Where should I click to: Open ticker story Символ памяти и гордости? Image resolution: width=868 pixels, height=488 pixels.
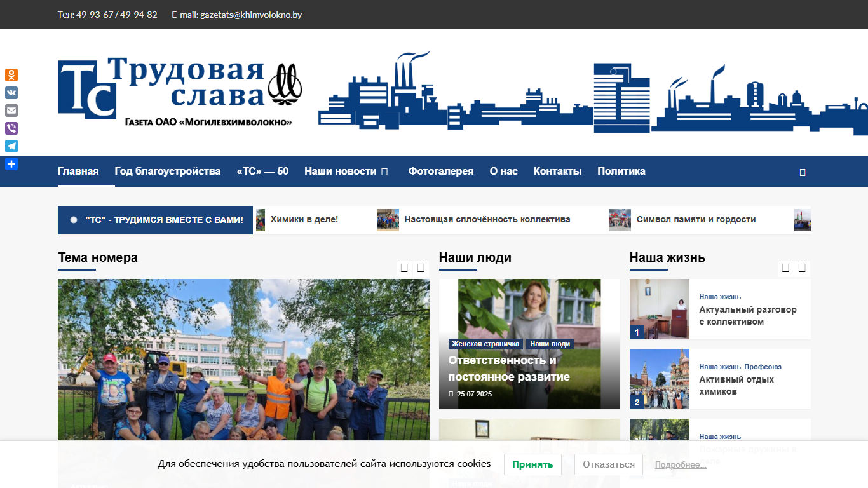coord(696,219)
